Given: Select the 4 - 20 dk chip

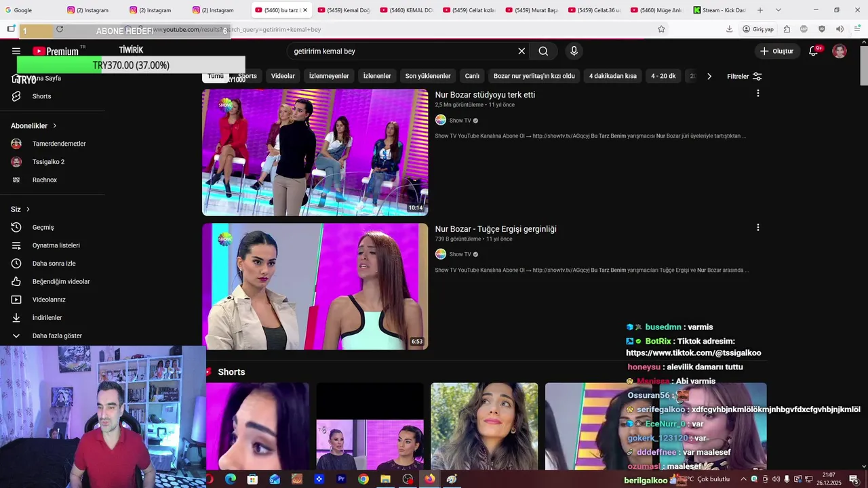Looking at the screenshot, I should (x=663, y=76).
